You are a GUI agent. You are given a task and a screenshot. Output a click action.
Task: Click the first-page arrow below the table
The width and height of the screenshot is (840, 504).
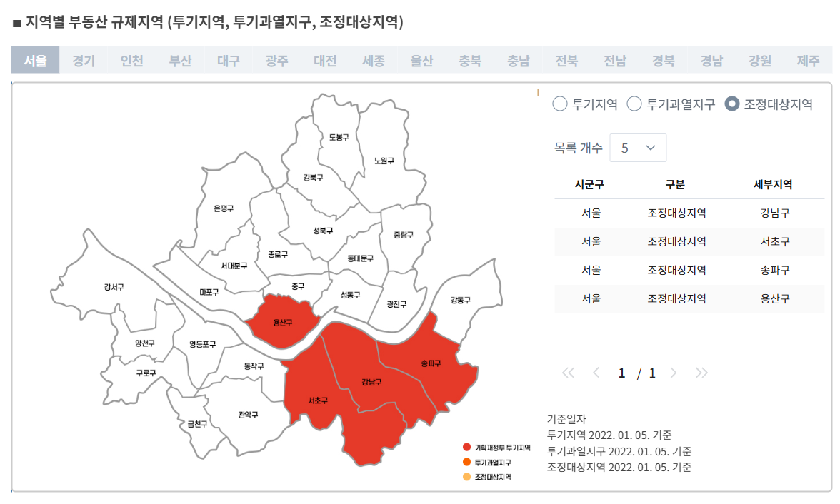pos(568,372)
